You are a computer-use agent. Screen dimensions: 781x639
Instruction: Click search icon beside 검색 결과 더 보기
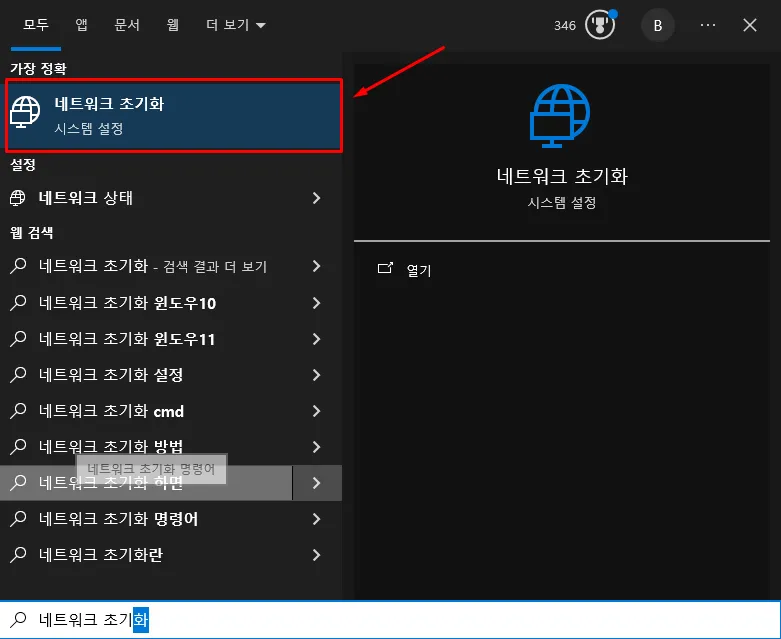pos(18,266)
